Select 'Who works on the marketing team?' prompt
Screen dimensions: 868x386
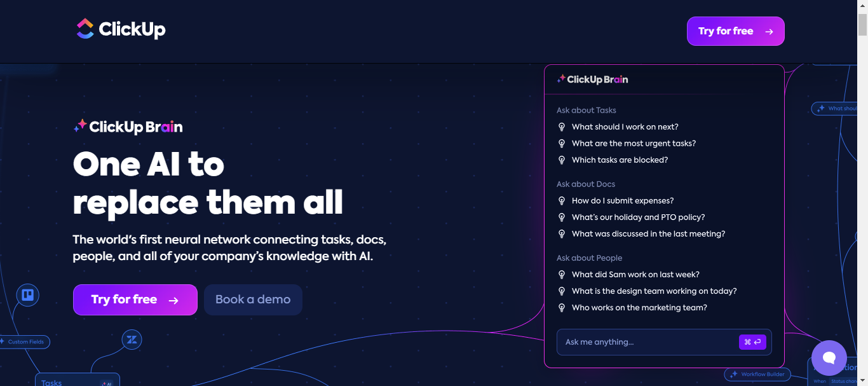coord(639,308)
